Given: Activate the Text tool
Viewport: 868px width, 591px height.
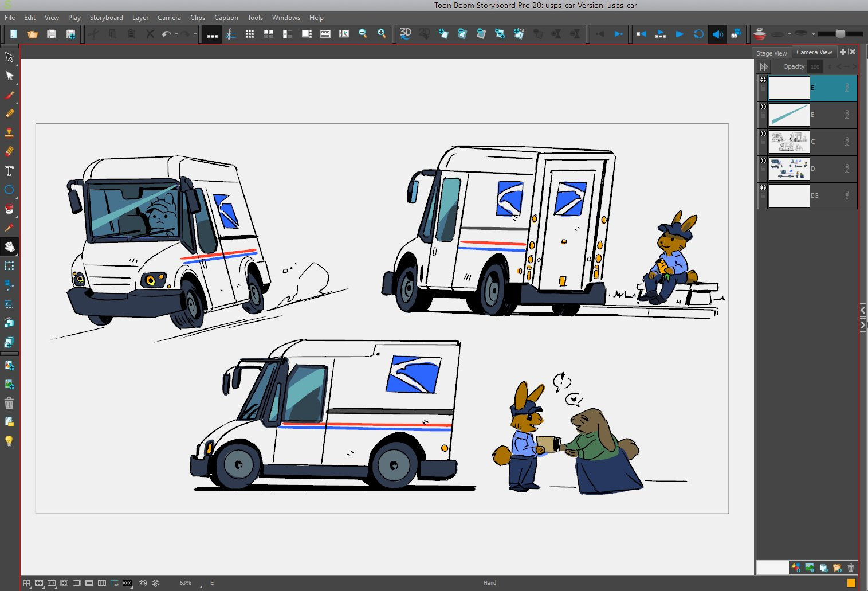Looking at the screenshot, I should coord(9,171).
